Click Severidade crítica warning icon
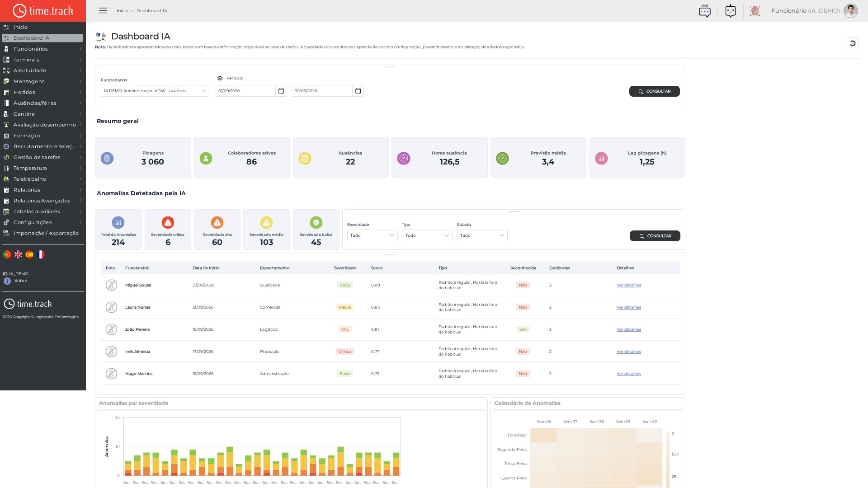 (168, 222)
